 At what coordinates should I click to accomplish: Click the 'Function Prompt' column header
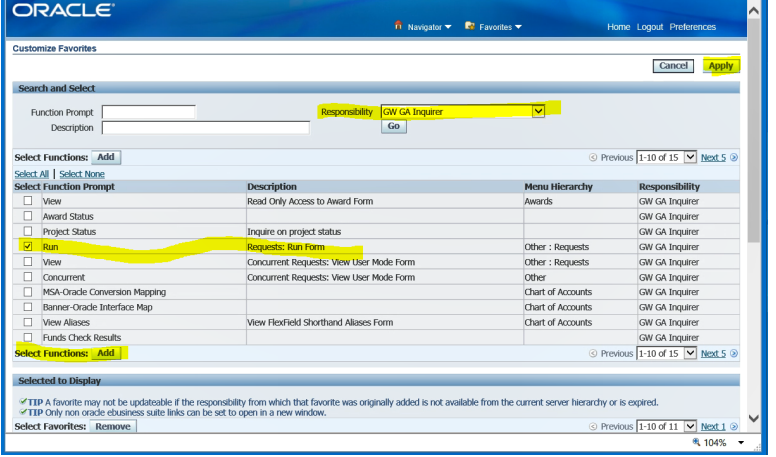point(79,187)
